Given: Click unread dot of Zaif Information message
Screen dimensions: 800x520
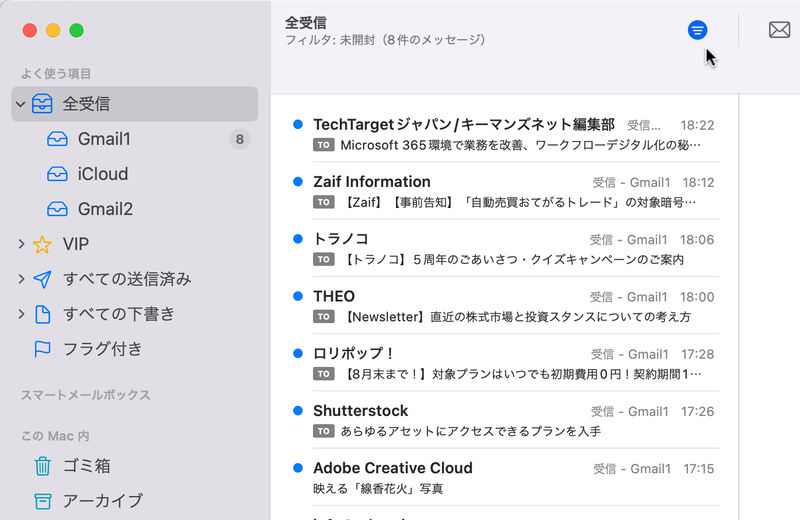Looking at the screenshot, I should pos(298,182).
